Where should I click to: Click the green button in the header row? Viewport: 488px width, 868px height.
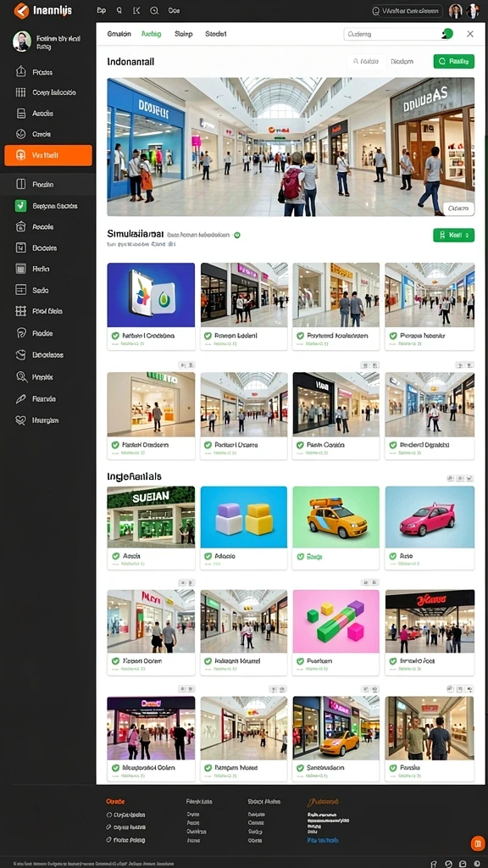tap(454, 61)
